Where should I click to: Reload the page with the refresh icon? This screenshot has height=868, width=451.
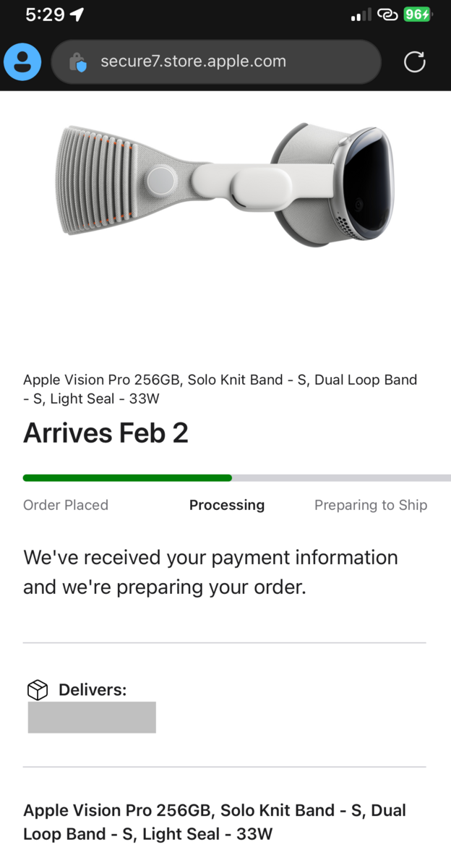click(x=414, y=62)
